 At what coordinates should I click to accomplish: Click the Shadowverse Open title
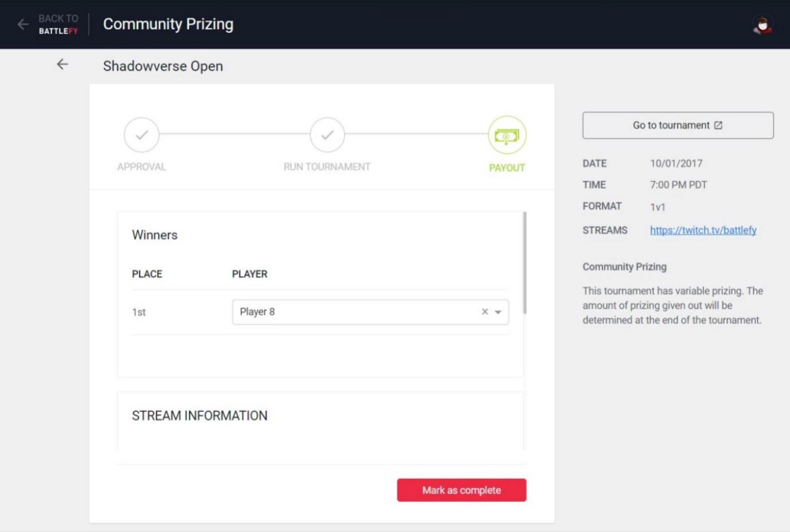tap(163, 66)
